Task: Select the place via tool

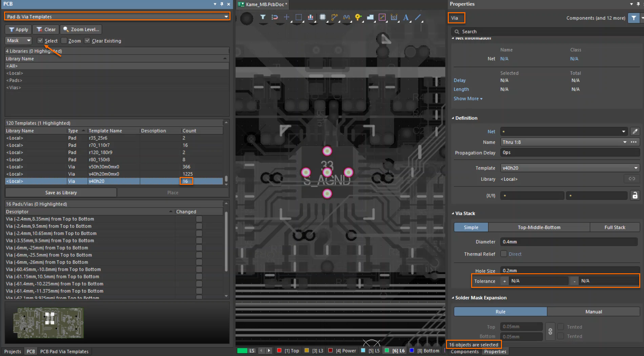Action: tap(358, 17)
